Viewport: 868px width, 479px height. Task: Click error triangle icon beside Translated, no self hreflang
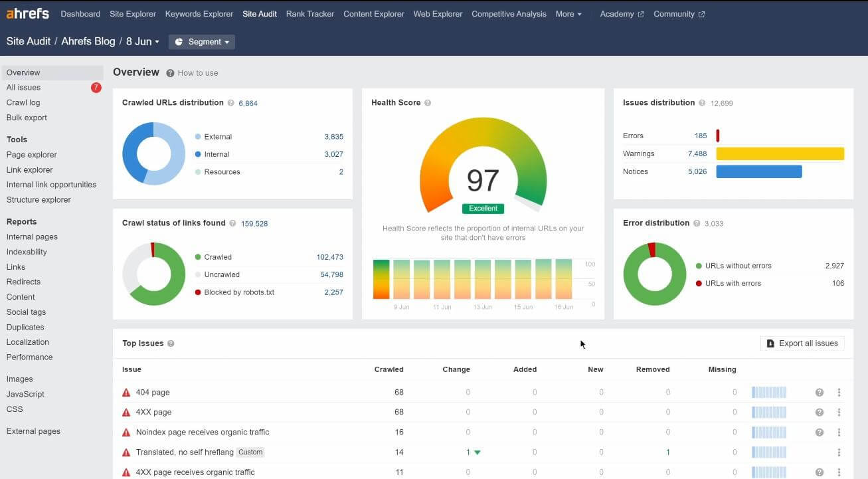click(126, 452)
